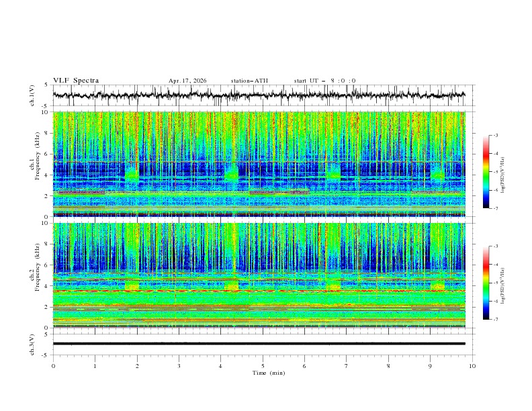Click the "-7" tick on lower color bar
Viewport: 532px width, 411px height.
[x=495, y=320]
